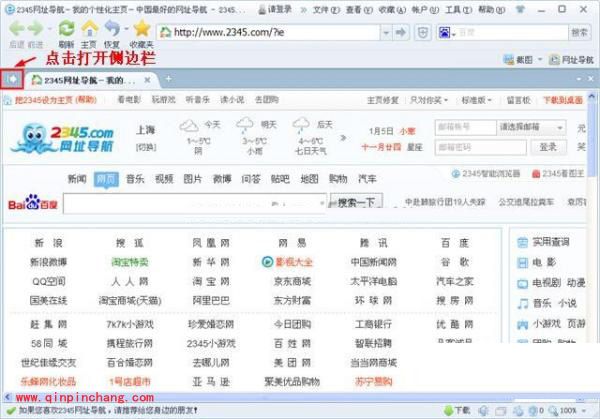Click the back arrow (后退) button
Image resolution: width=600 pixels, height=419 pixels.
(x=17, y=29)
